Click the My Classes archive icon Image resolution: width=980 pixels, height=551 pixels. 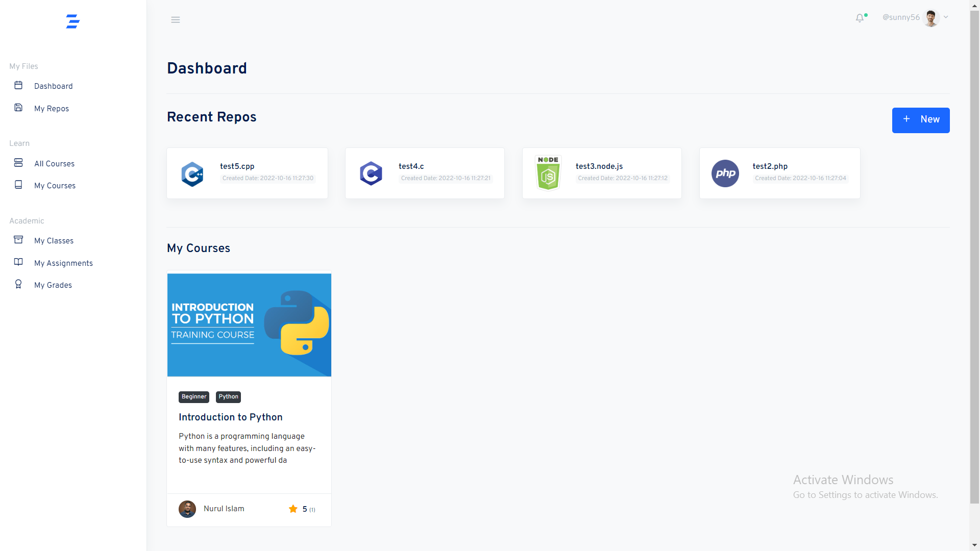coord(18,240)
